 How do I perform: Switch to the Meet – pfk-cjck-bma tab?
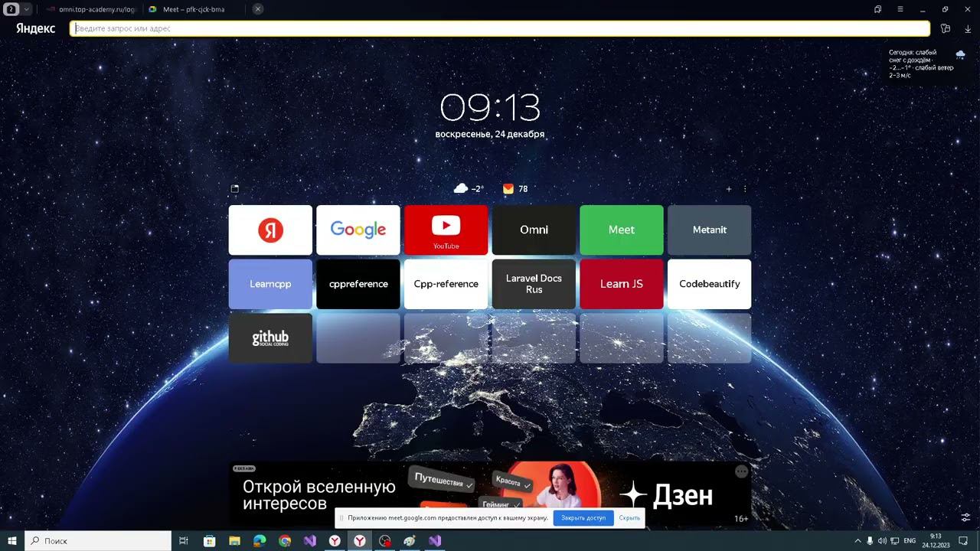[194, 9]
